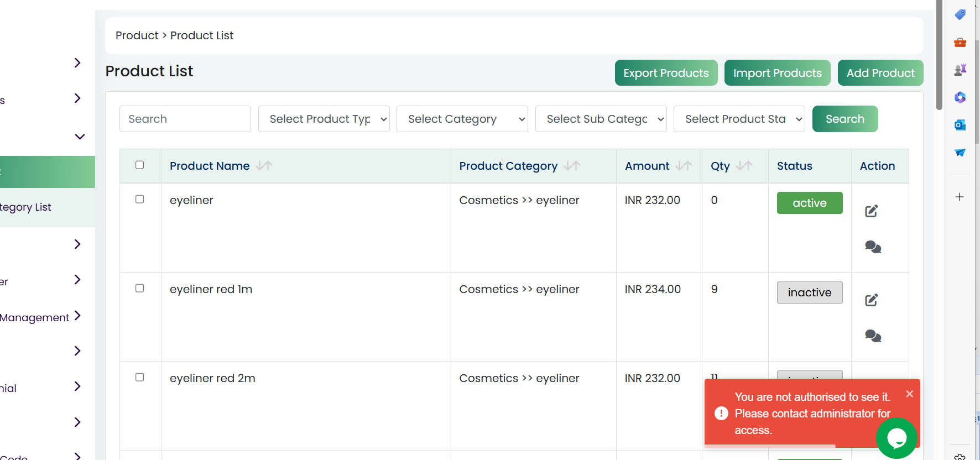The image size is (980, 460).
Task: Expand the sidebar chevron beside 'er'
Action: point(77,280)
